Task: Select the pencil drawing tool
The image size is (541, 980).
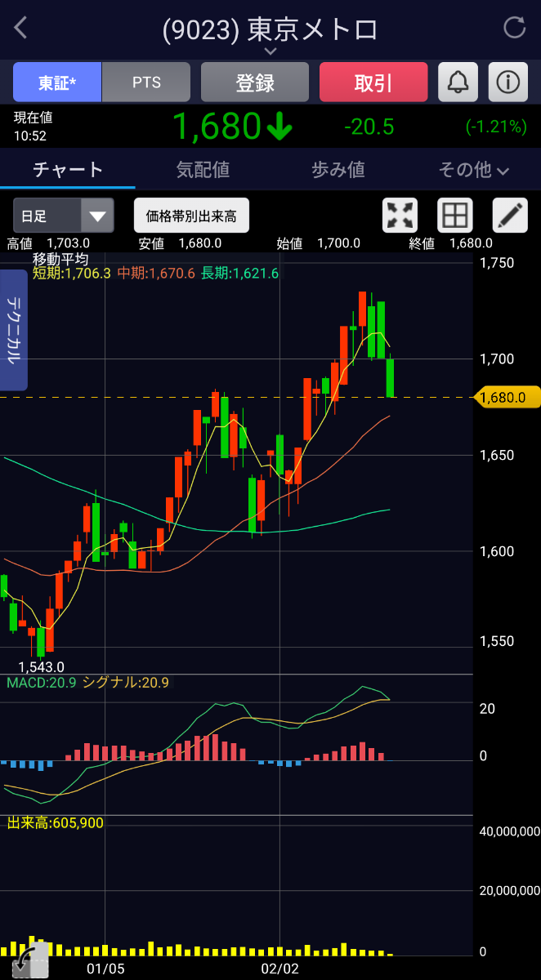Action: tap(509, 216)
